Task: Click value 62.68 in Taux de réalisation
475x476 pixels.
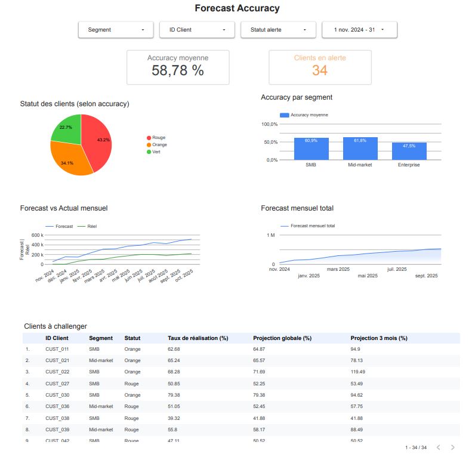Action: pos(174,350)
